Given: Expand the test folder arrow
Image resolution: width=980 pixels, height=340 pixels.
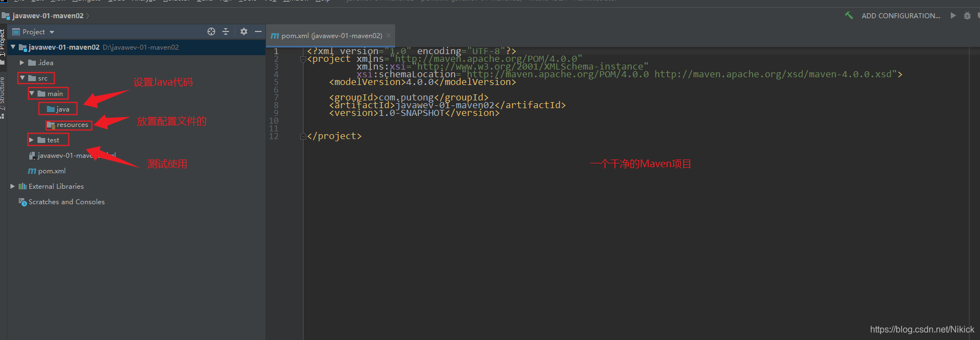Looking at the screenshot, I should click(x=31, y=140).
